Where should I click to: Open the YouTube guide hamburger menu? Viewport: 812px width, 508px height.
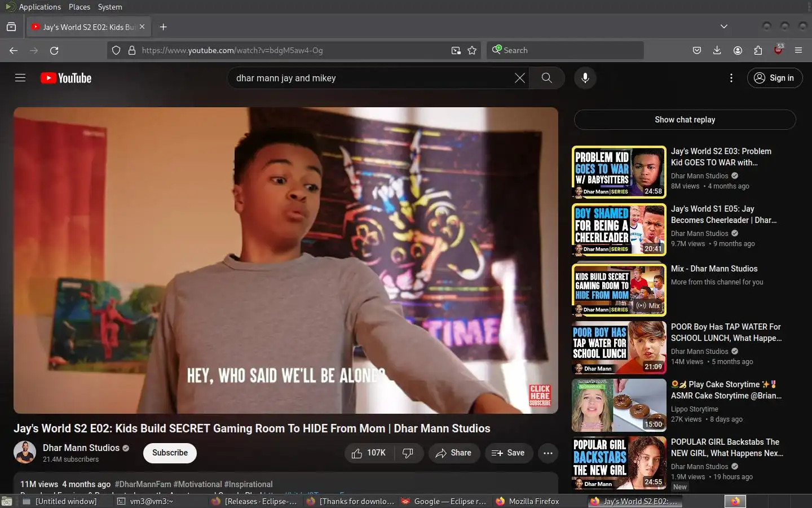point(20,78)
